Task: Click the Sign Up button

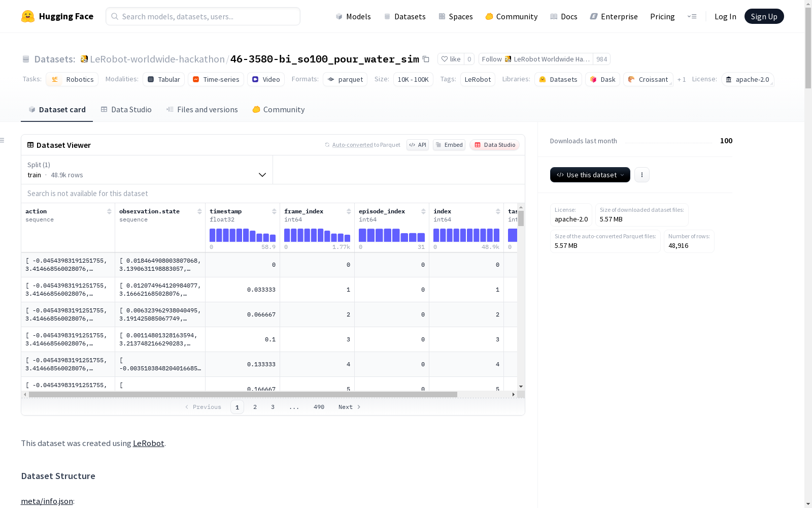Action: (764, 16)
